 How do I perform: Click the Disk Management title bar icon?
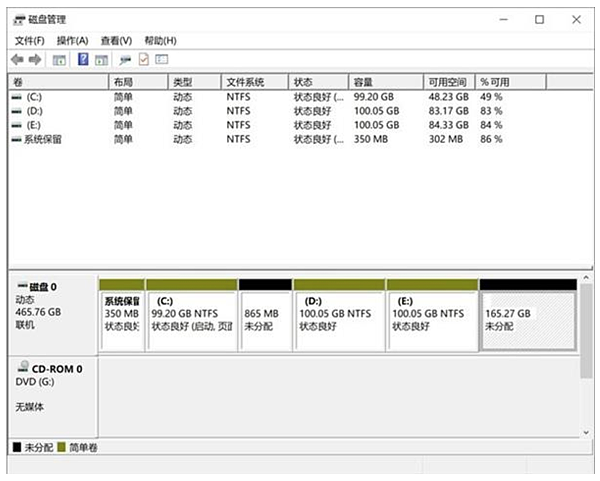click(19, 20)
